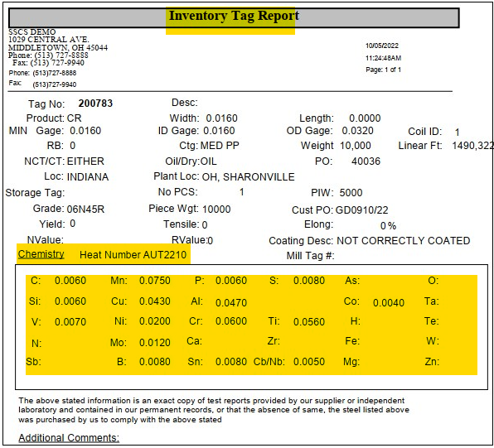This screenshot has height=448, width=494.
Task: Click the Page: 1 of 1 indicator
Action: [x=383, y=70]
